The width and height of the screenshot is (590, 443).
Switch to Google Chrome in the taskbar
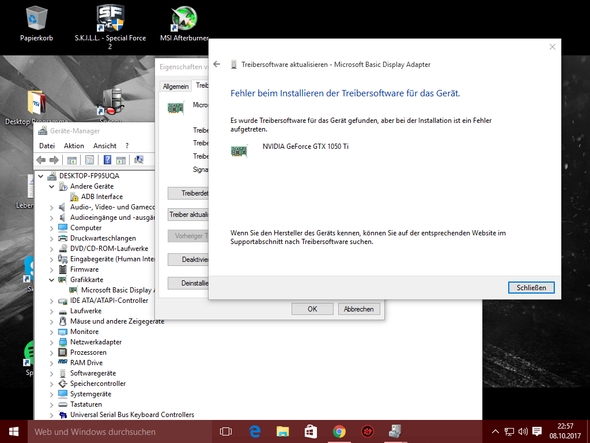pyautogui.click(x=339, y=432)
